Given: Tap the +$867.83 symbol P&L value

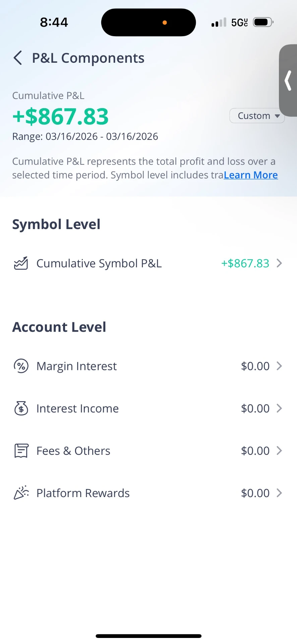Looking at the screenshot, I should coord(245,263).
